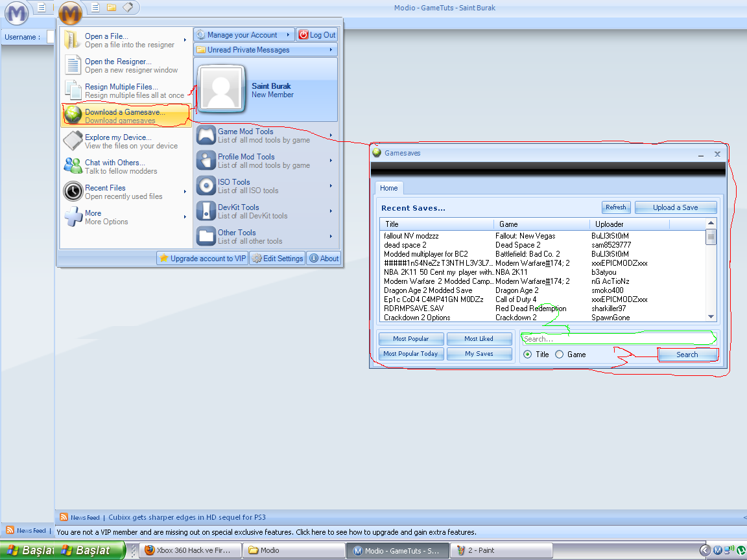
Task: Switch to the Home tab in Gamesaves
Action: 389,188
